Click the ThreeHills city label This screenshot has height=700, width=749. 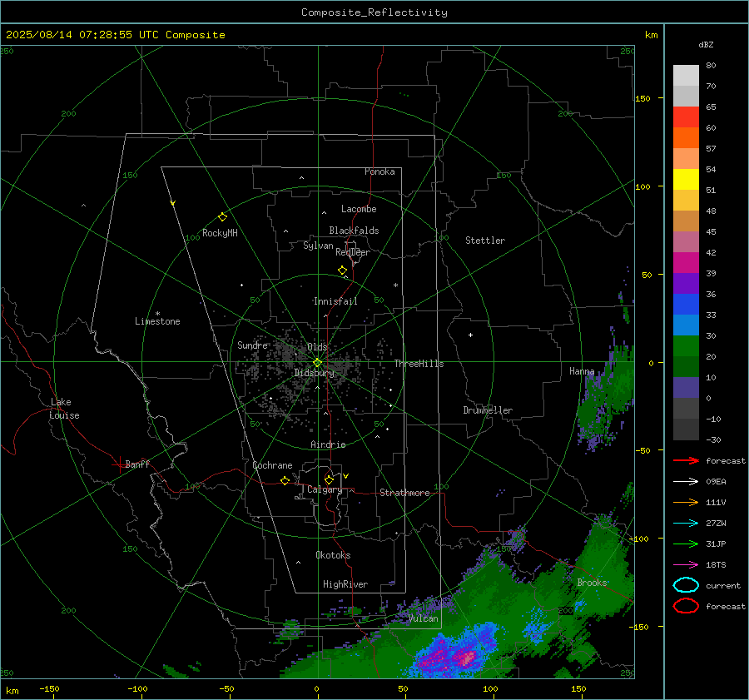(x=419, y=364)
